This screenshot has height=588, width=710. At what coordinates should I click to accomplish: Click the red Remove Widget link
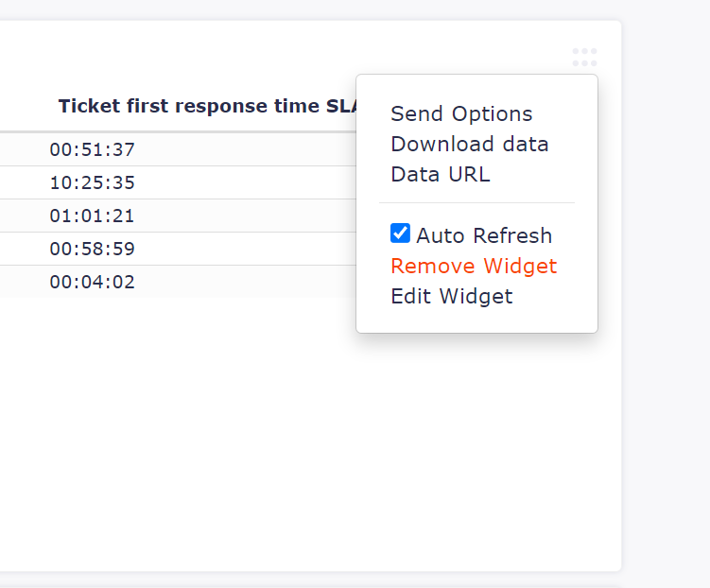pos(474,266)
